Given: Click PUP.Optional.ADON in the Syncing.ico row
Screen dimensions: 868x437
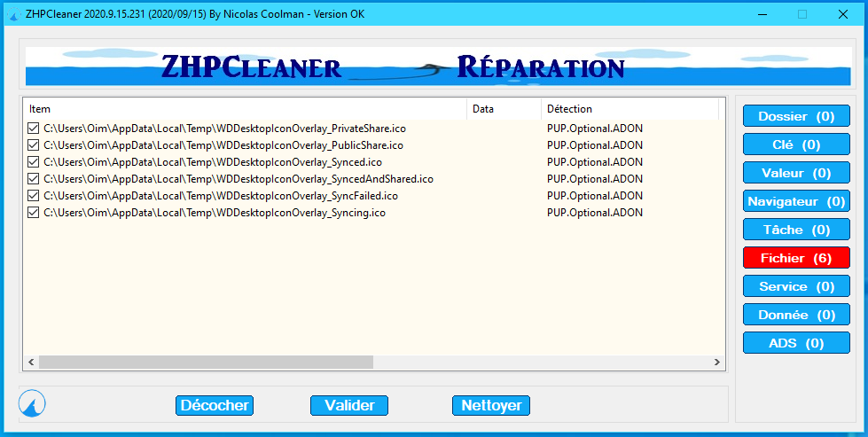Looking at the screenshot, I should tap(595, 213).
